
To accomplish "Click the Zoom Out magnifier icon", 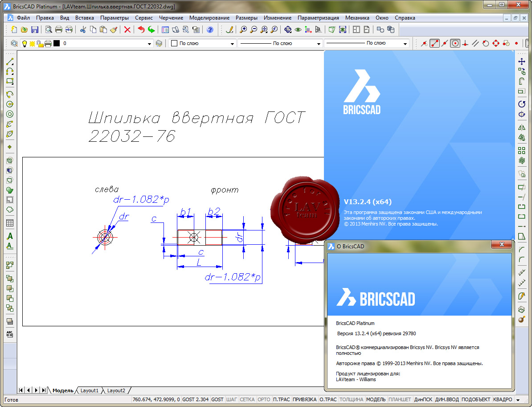I will (x=254, y=29).
